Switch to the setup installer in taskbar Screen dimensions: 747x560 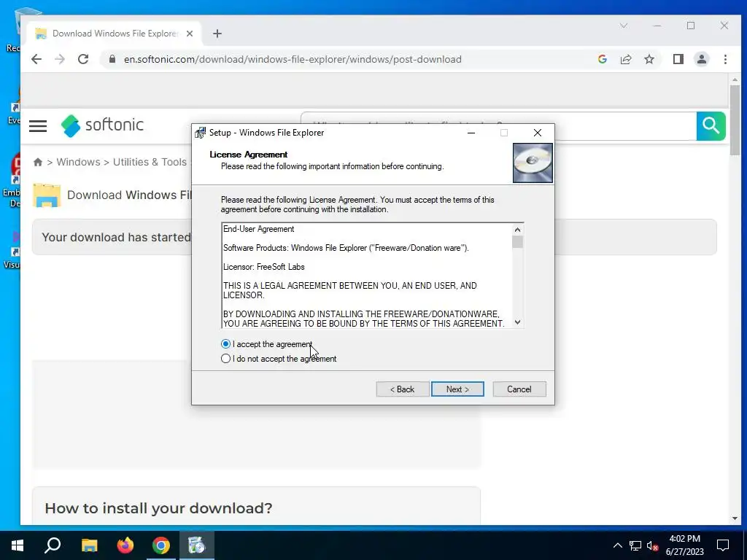click(x=196, y=545)
